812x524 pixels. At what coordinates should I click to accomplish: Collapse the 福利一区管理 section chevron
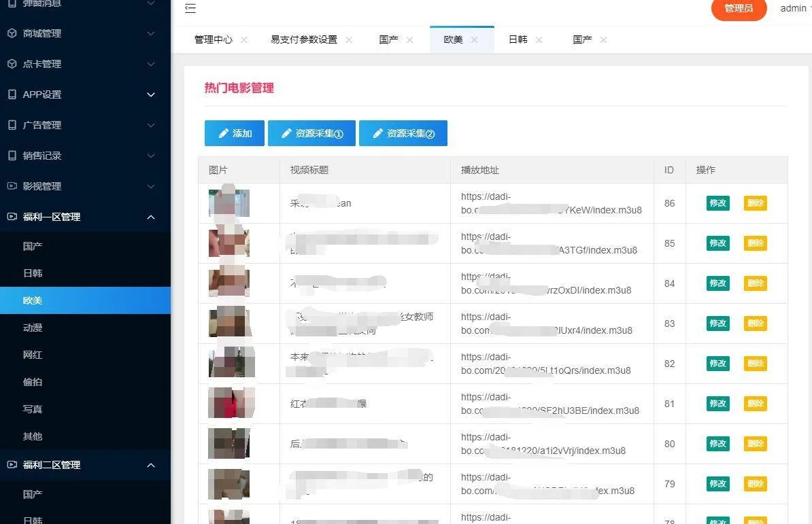[151, 217]
